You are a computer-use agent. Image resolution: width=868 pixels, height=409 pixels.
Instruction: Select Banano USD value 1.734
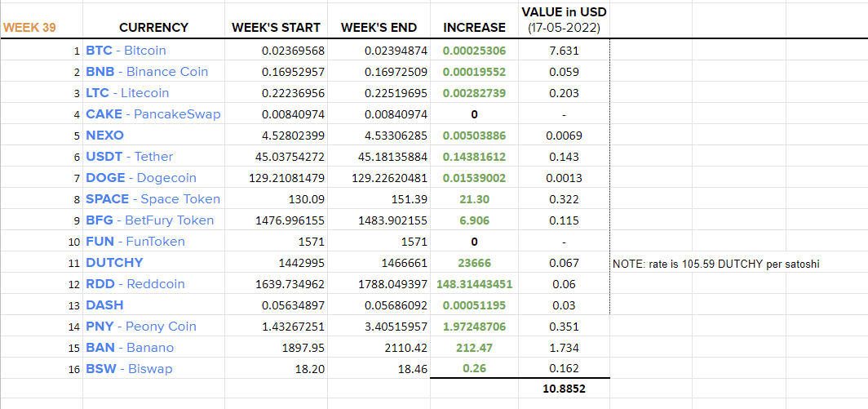tap(564, 348)
